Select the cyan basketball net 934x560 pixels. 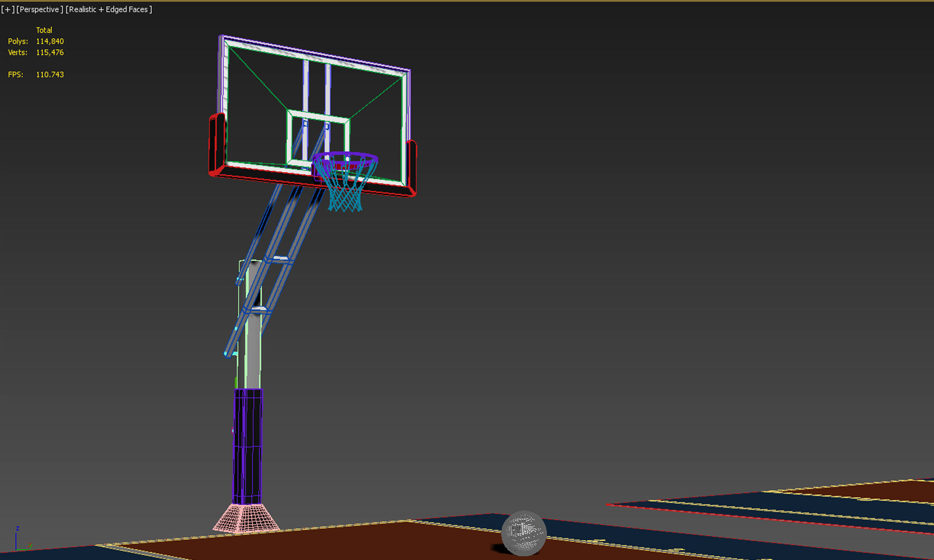pos(345,187)
